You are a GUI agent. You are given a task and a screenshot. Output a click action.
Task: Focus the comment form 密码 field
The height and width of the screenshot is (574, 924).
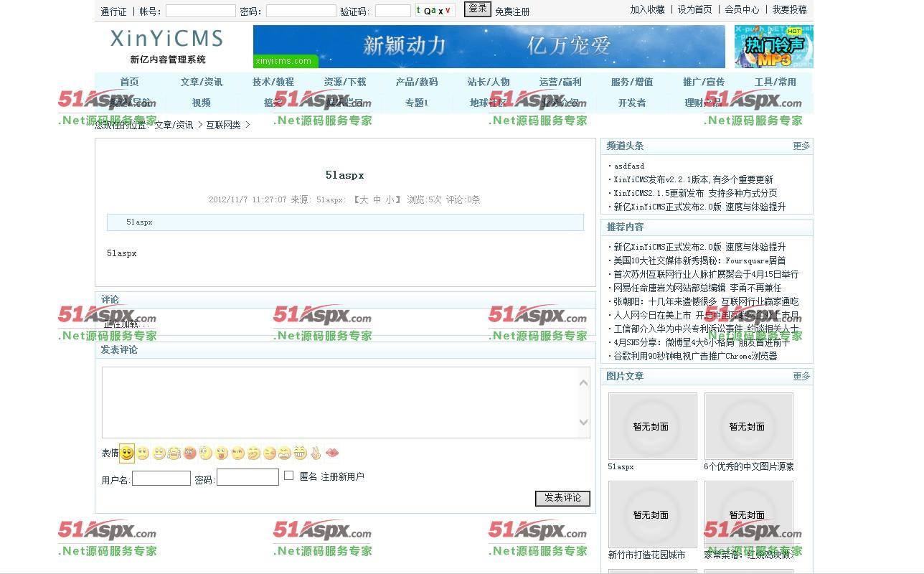(247, 477)
